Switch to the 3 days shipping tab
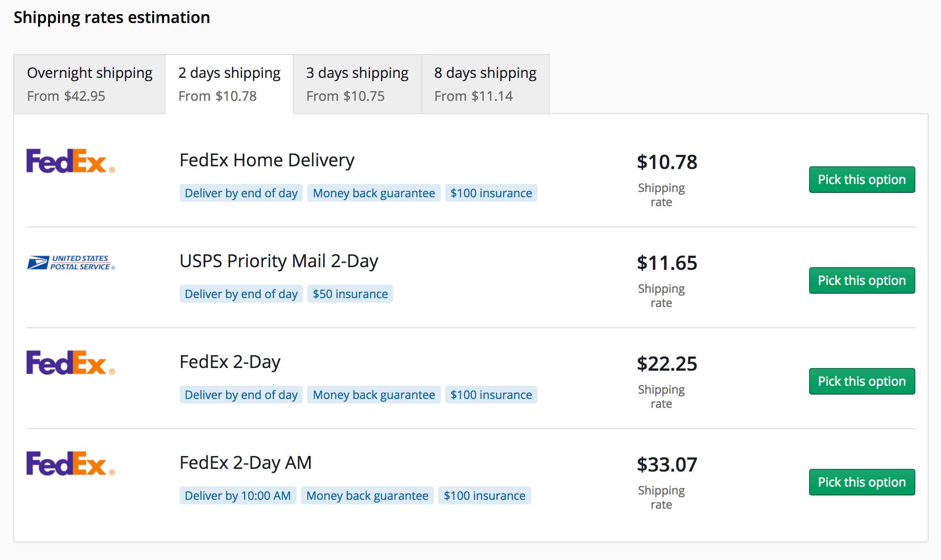The height and width of the screenshot is (560, 941). coord(357,84)
